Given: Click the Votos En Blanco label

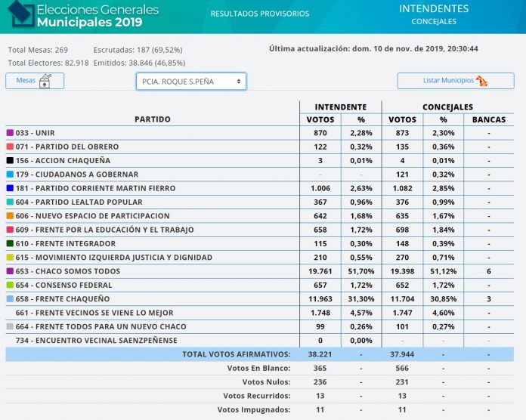Looking at the screenshot, I should coord(258,368).
